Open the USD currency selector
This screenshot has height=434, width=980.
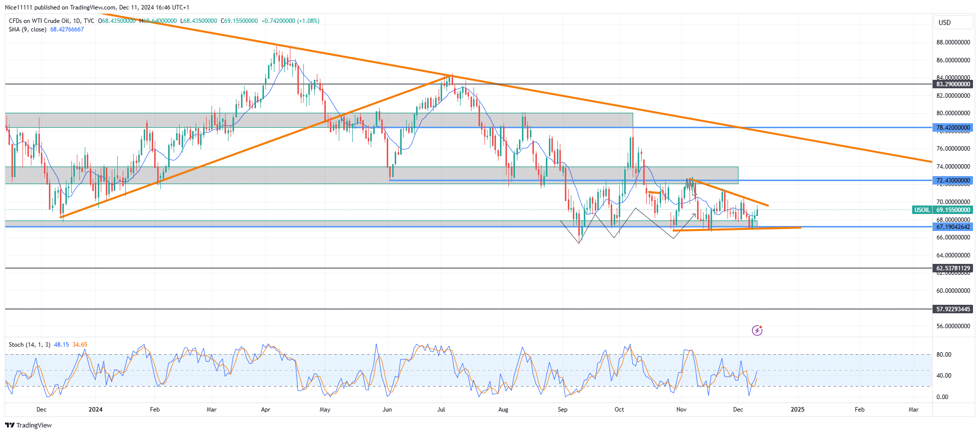point(953,22)
